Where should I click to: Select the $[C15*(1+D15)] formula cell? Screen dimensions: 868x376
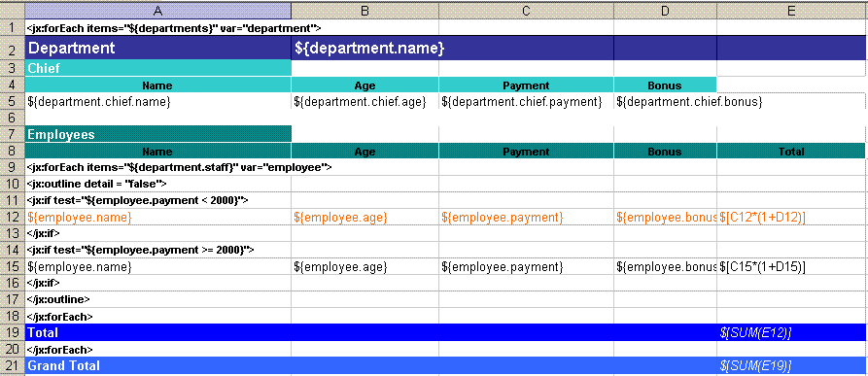coord(792,266)
